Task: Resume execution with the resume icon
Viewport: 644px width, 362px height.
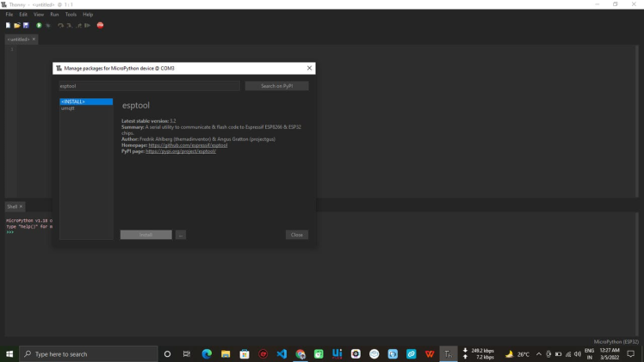Action: [87, 26]
